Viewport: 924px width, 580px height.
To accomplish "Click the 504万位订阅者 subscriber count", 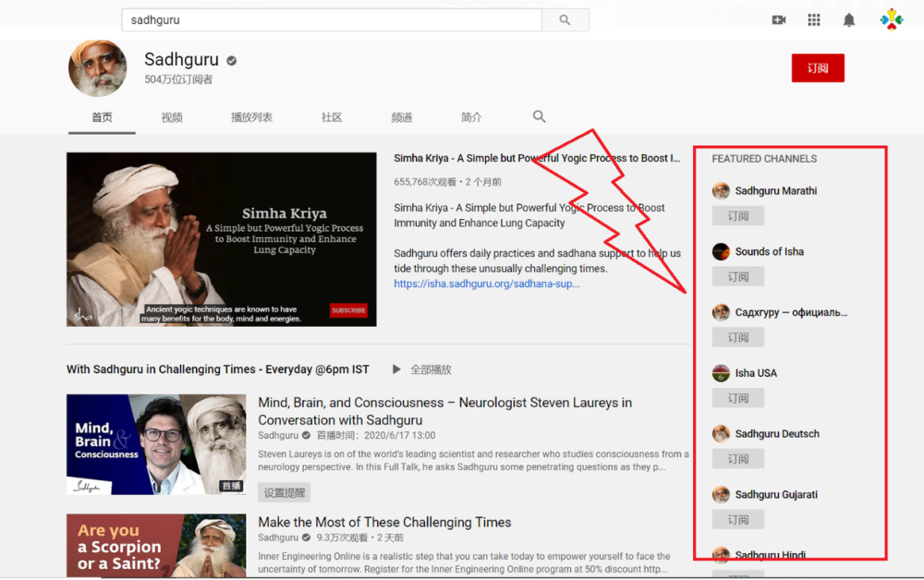I will pyautogui.click(x=178, y=79).
